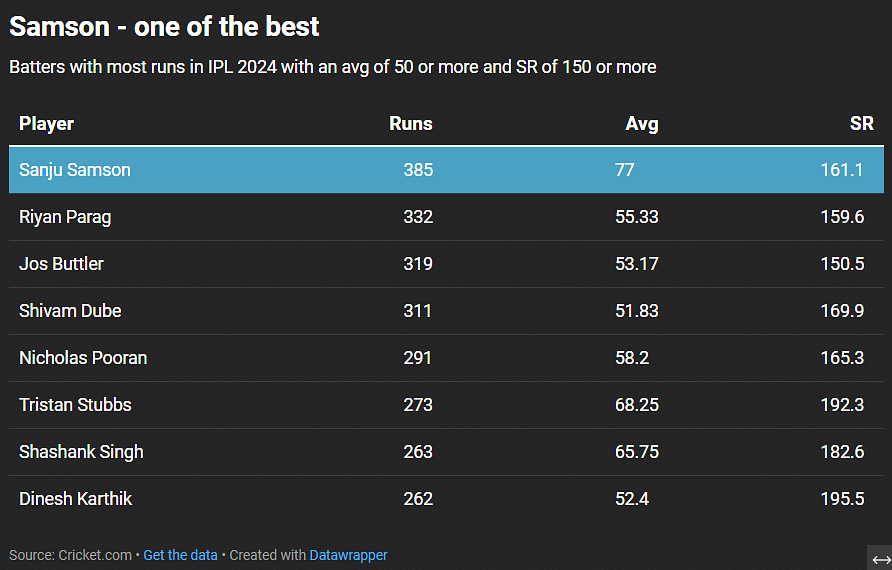Click Sanju Samson's 385 runs value

[x=418, y=170]
